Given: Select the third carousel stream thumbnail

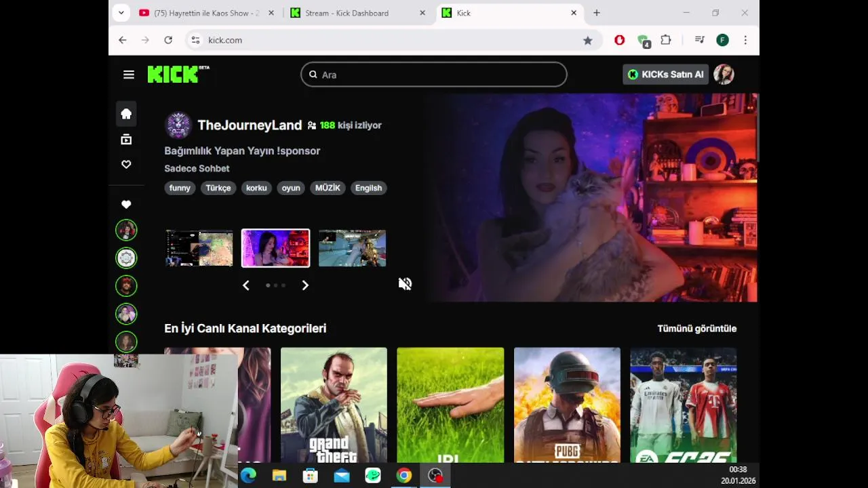Looking at the screenshot, I should click(x=353, y=248).
